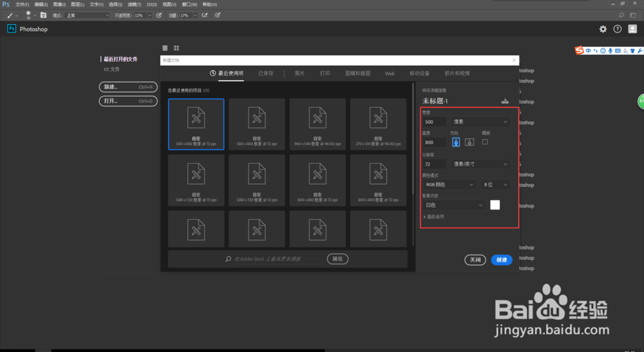
Task: Click the 高度 height field showing 800
Action: pos(435,142)
